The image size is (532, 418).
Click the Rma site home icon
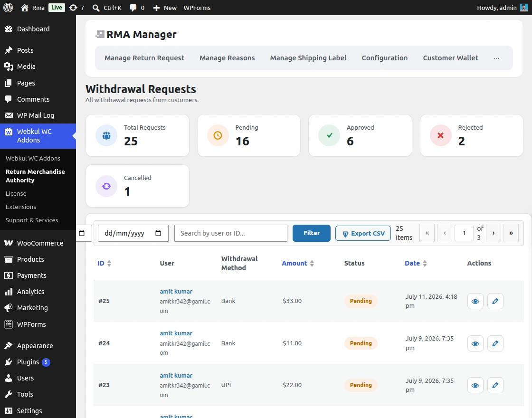[24, 8]
